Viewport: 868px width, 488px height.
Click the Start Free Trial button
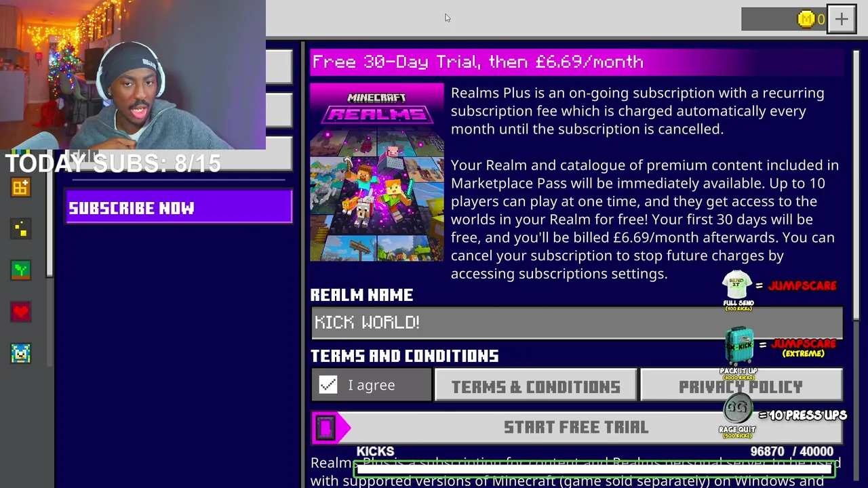576,427
